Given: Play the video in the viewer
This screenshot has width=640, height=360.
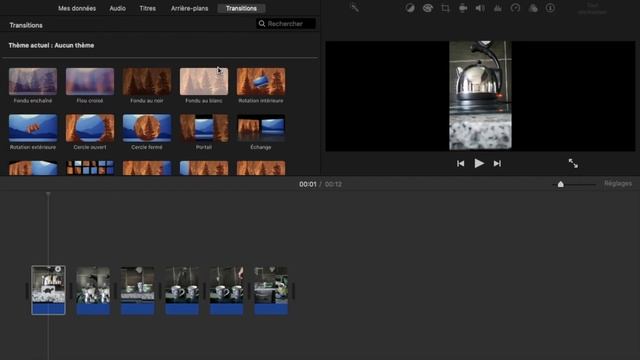Looking at the screenshot, I should tap(479, 163).
